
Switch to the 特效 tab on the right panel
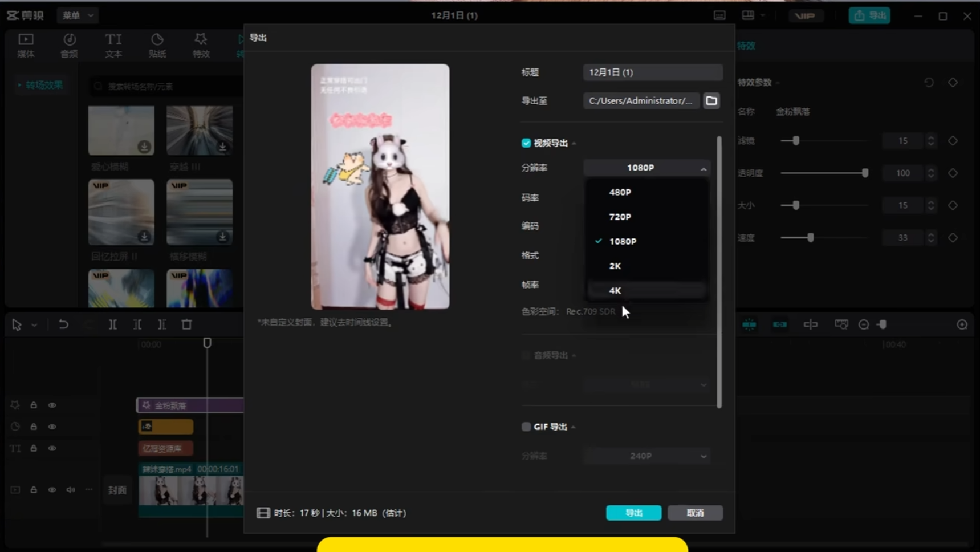tap(745, 46)
